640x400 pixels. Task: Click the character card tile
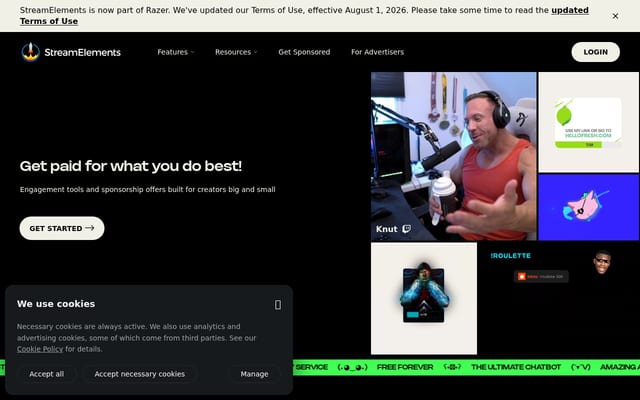coord(424,298)
